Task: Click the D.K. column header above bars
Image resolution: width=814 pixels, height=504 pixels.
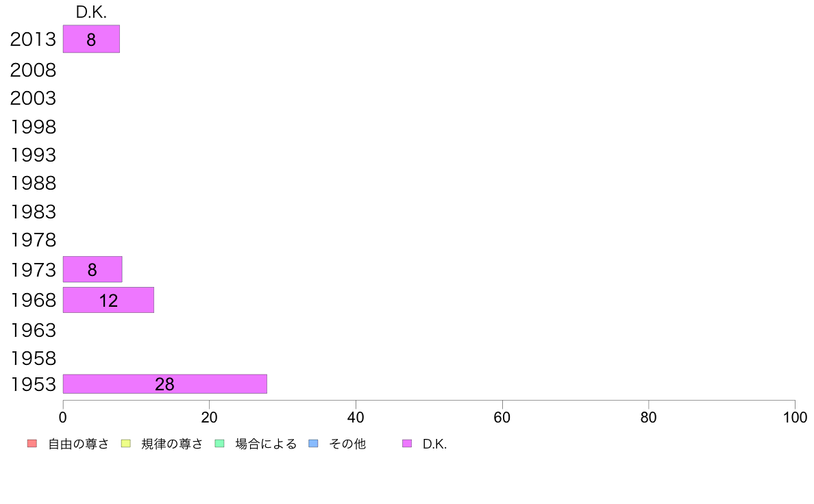Action: (91, 12)
